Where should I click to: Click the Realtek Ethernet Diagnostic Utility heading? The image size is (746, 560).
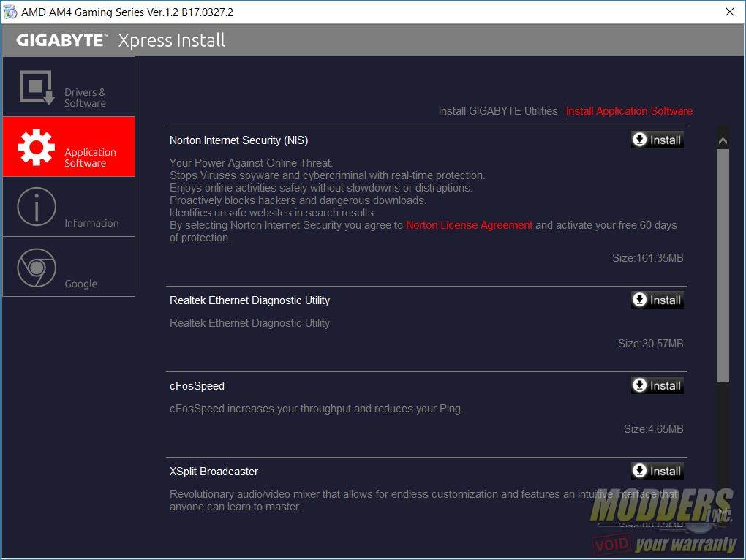[250, 300]
